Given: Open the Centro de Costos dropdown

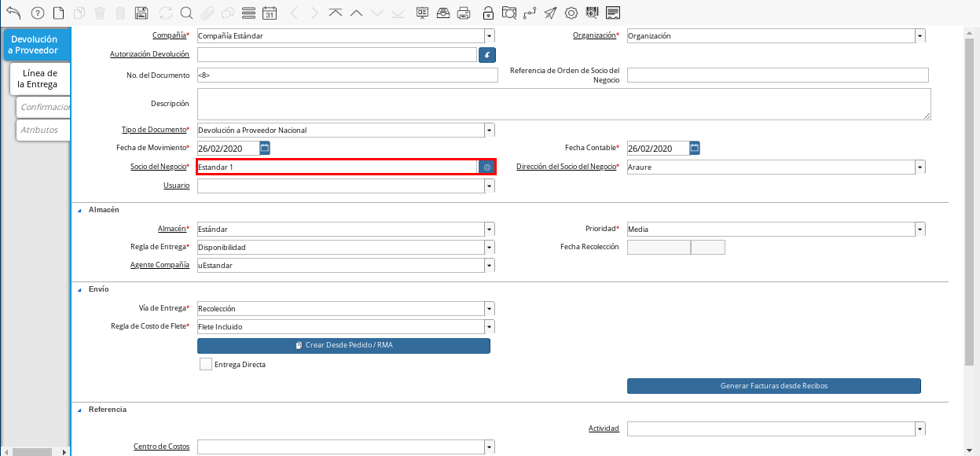Looking at the screenshot, I should click(490, 447).
